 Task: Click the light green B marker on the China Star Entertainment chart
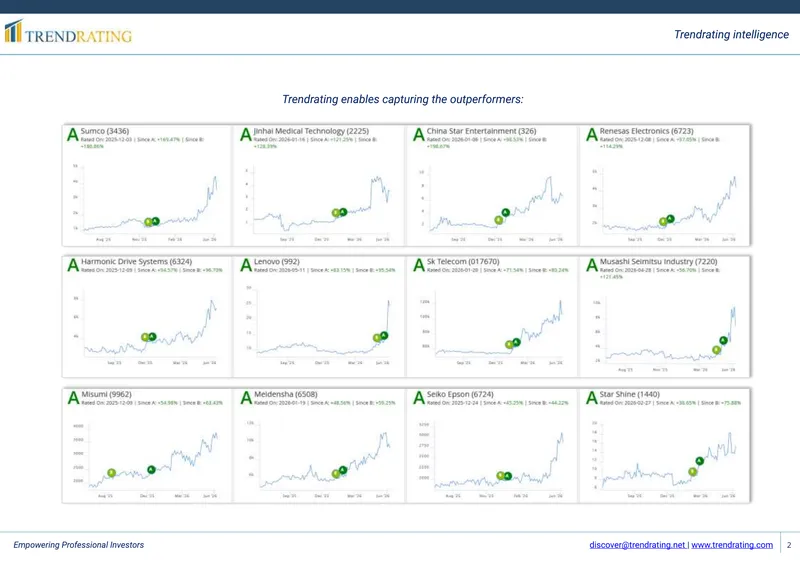tap(498, 220)
